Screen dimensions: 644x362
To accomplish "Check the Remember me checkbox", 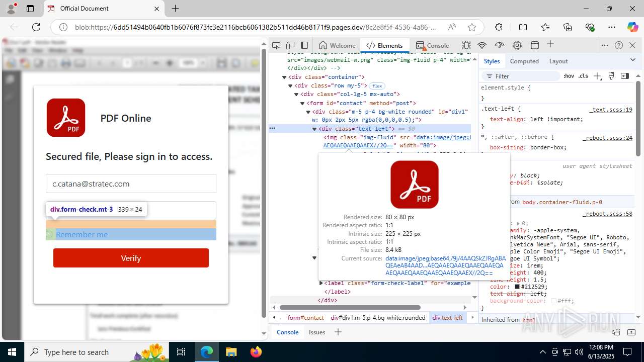I will (x=49, y=234).
